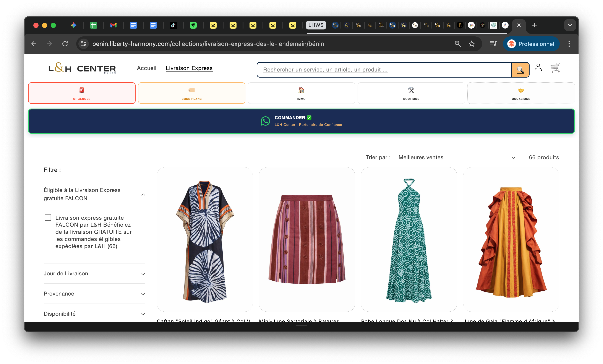603x364 pixels.
Task: Open the new tab plus button
Action: tap(534, 25)
